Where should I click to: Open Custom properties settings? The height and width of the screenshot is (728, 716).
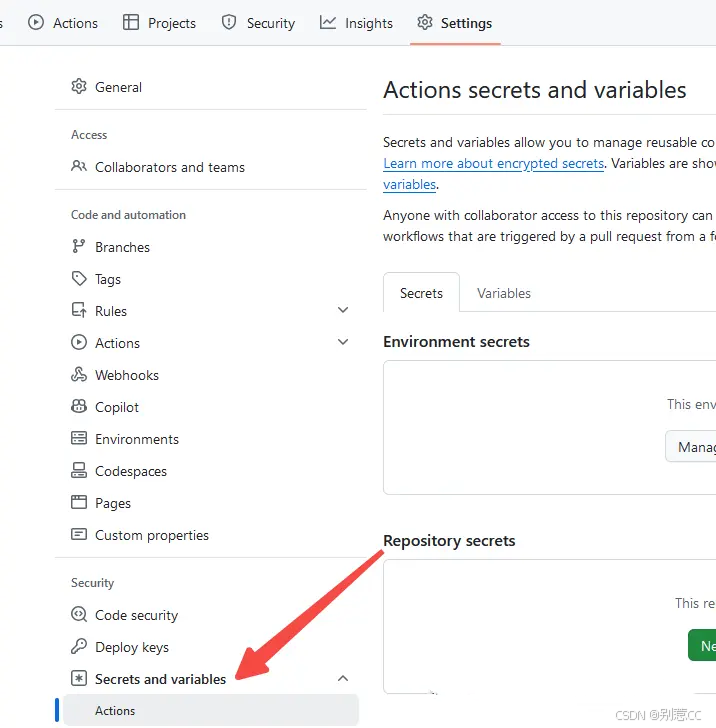click(x=211, y=535)
